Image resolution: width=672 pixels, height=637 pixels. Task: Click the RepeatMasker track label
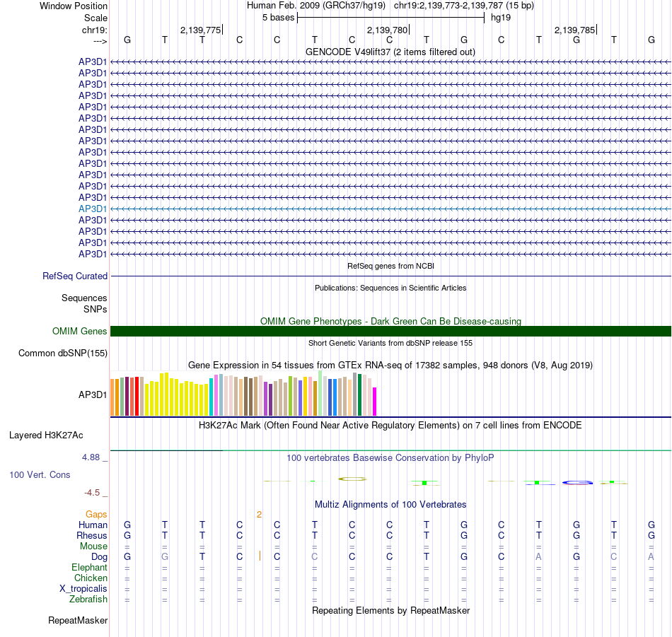(78, 620)
